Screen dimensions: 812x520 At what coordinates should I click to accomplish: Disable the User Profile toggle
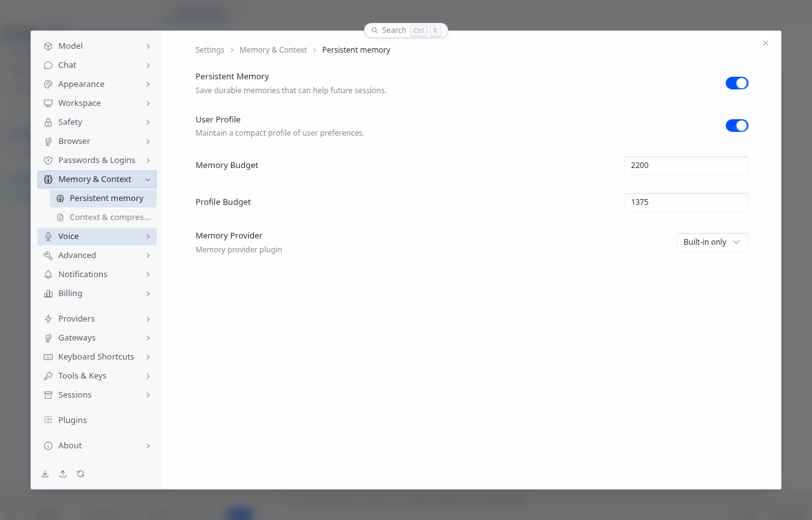pos(737,126)
